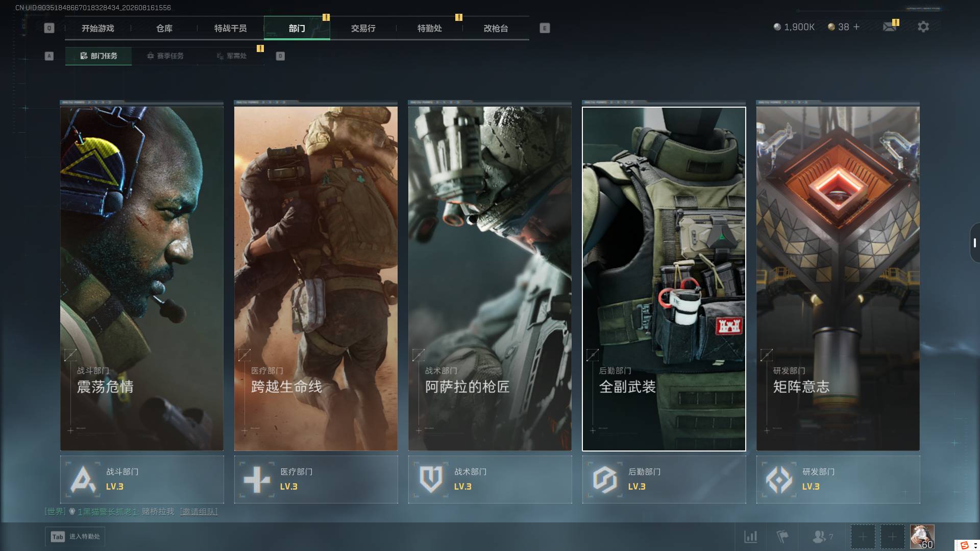This screenshot has height=551, width=980.
Task: Click the 医疗部门 cross emblem icon
Action: (257, 480)
